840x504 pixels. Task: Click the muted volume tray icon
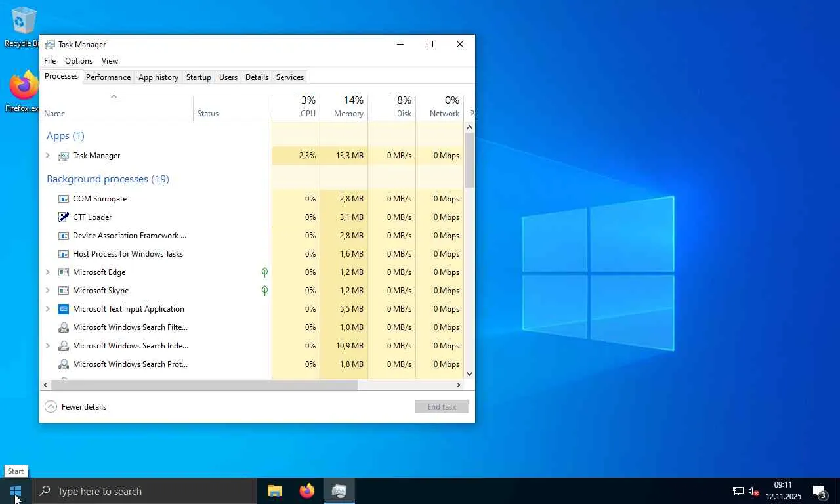tap(753, 491)
